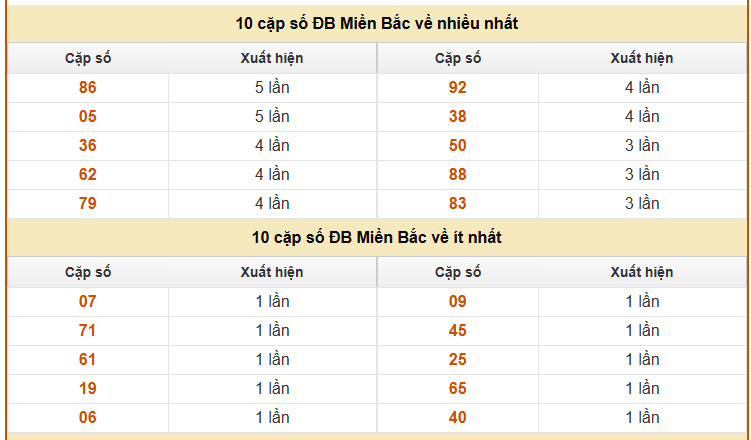Click pair number 45
Viewport: 751px width, 440px height.
458,330
